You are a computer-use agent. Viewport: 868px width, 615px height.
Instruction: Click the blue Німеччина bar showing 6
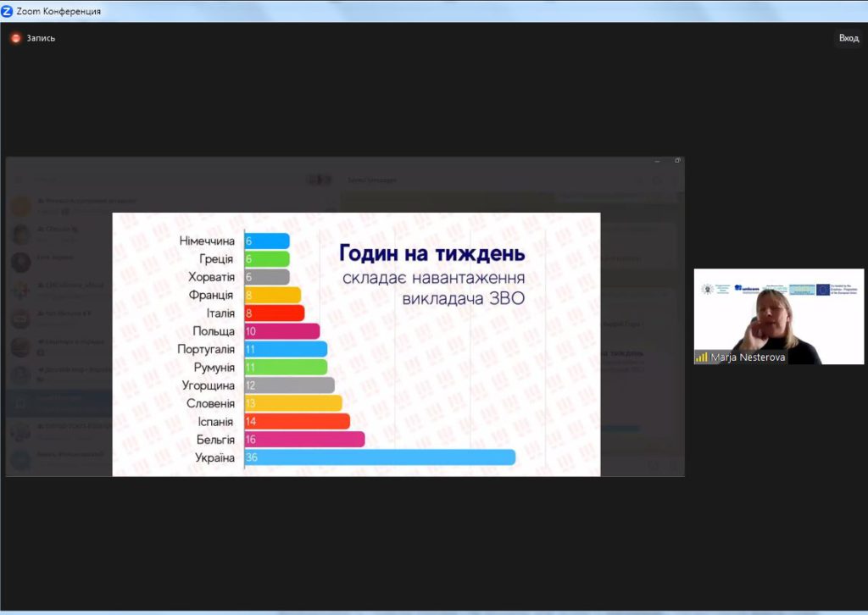click(267, 241)
